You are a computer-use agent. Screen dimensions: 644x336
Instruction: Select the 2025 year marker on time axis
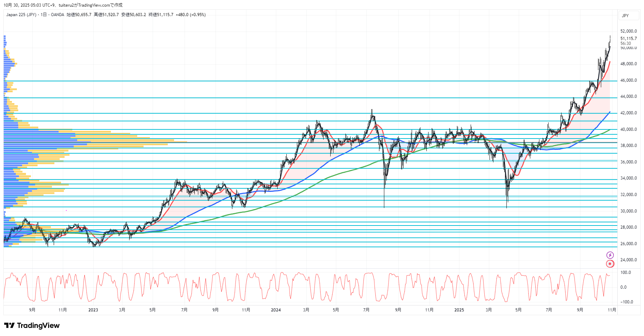pos(459,310)
